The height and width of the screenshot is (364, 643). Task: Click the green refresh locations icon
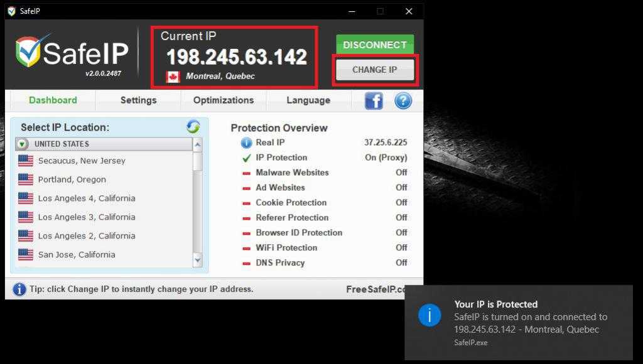(193, 127)
